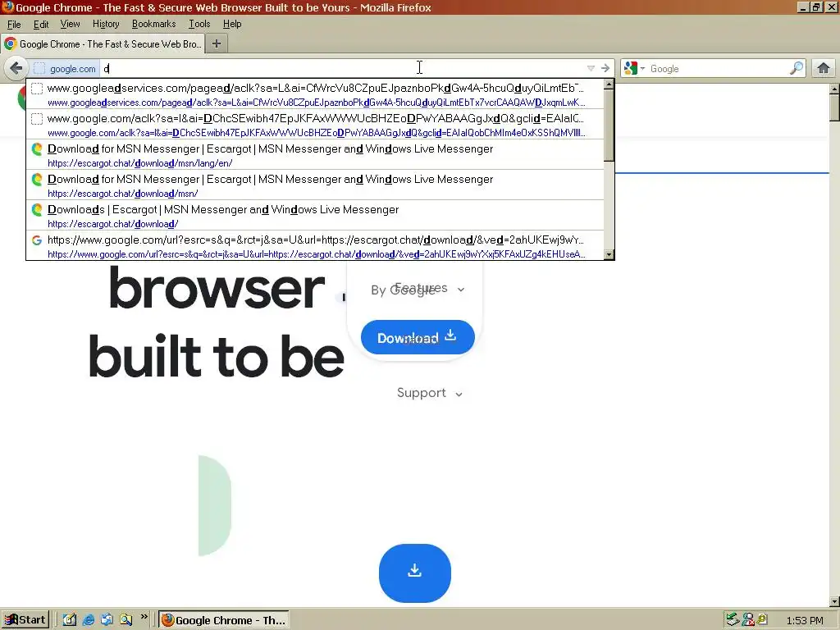This screenshot has width=840, height=630.
Task: Click the google.com site identity button
Action: 66,69
